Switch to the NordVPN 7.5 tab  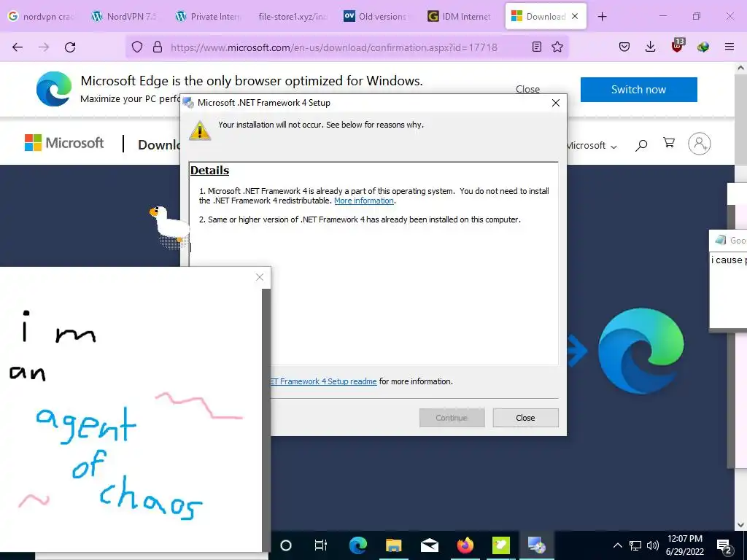tap(125, 17)
